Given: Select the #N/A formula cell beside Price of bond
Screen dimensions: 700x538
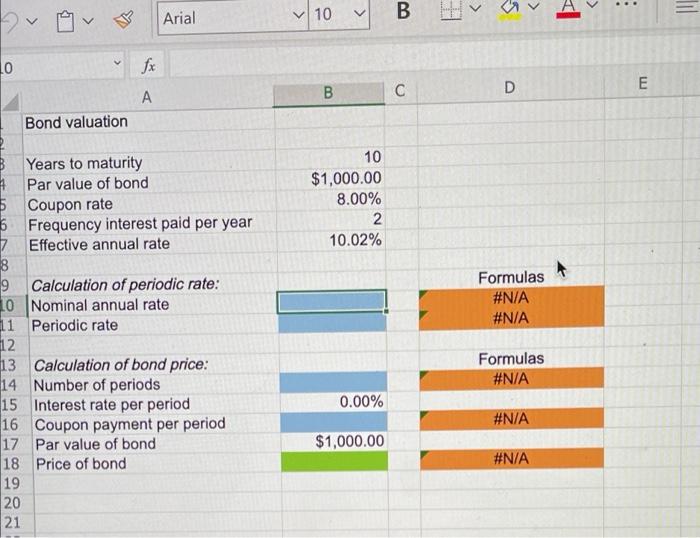Looking at the screenshot, I should click(x=512, y=459).
